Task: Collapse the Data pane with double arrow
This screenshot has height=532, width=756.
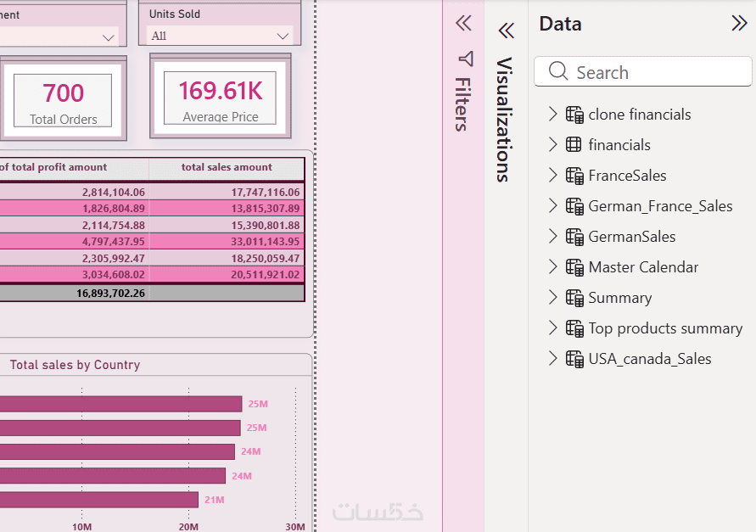Action: click(x=739, y=23)
